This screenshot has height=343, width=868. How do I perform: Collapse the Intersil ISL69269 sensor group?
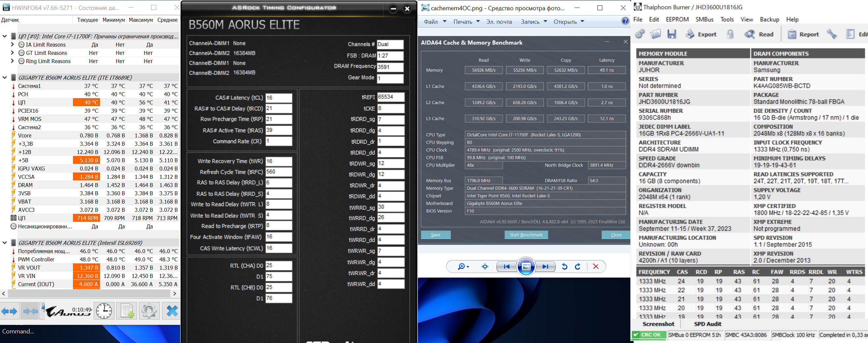(x=5, y=243)
